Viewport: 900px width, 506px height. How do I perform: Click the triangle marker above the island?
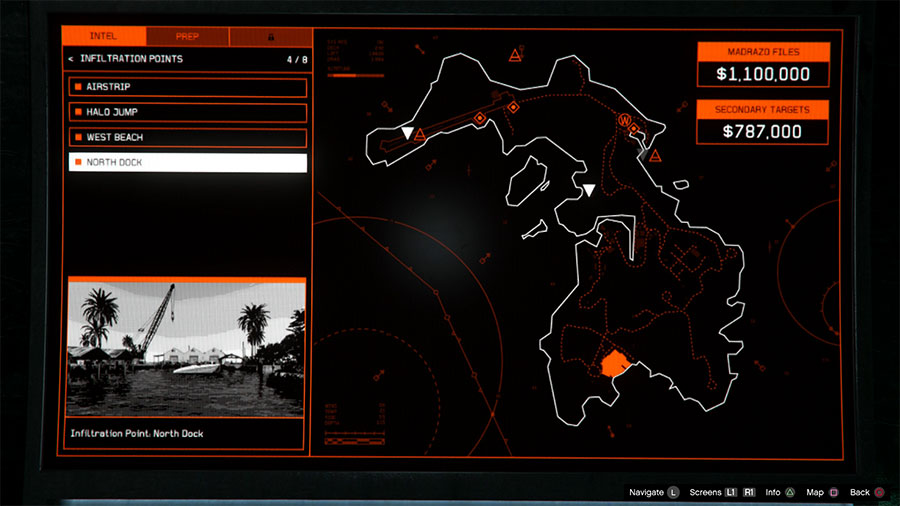click(515, 53)
